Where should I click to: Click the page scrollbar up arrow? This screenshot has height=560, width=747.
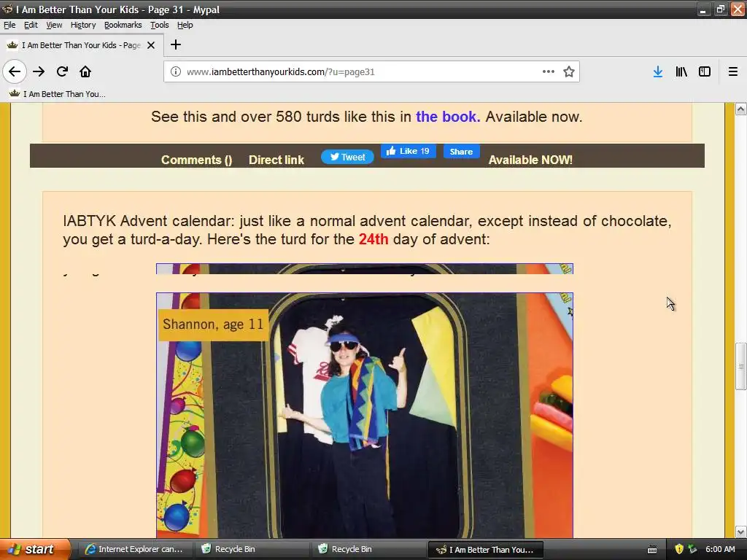(x=740, y=109)
